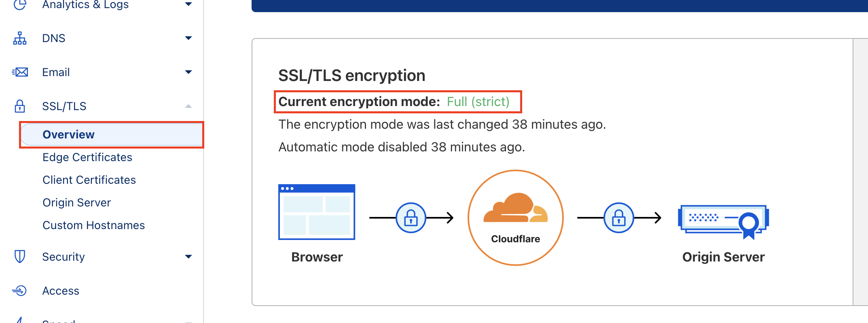Screen dimensions: 868x323
Task: Click the Security shield icon
Action: pos(20,257)
